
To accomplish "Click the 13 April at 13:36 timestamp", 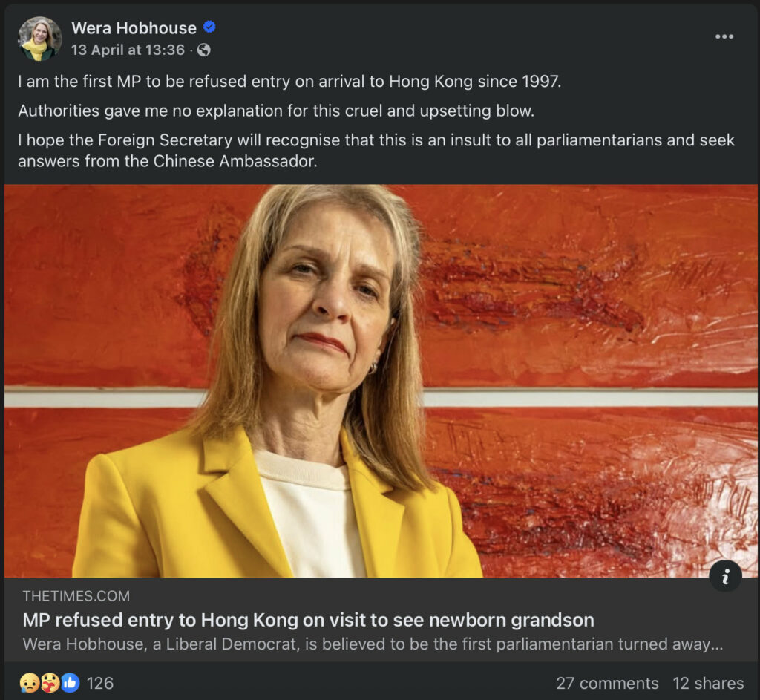I will (128, 50).
